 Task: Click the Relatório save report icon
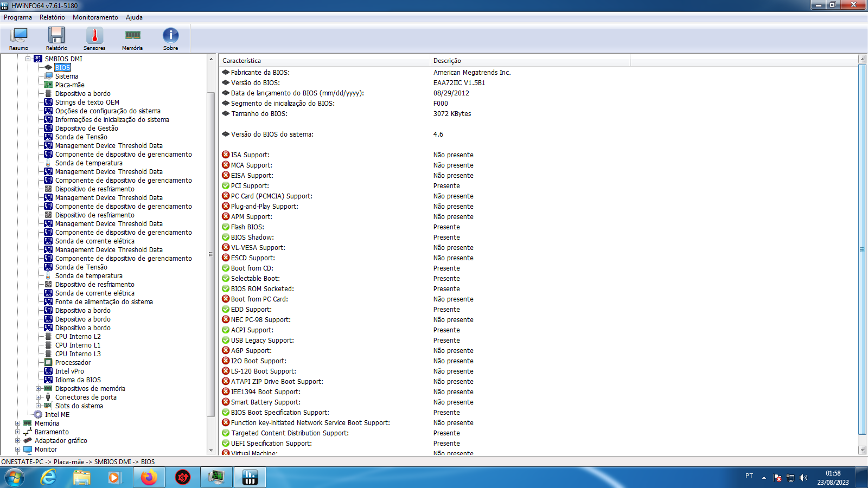click(x=56, y=39)
